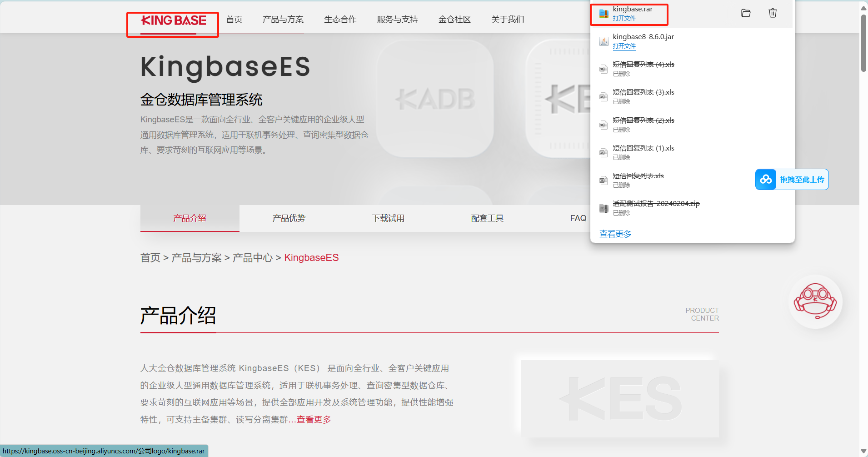
Task: Switch to the FAQ tab
Action: (x=578, y=218)
